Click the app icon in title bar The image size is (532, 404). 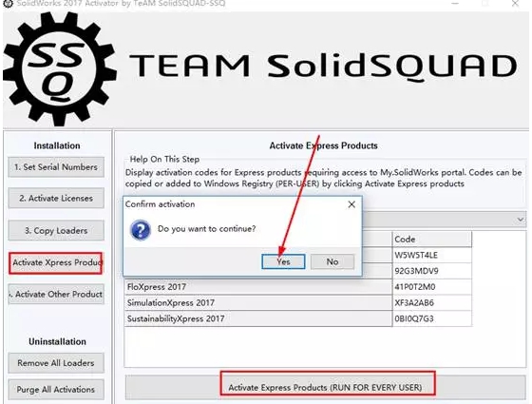pos(8,4)
